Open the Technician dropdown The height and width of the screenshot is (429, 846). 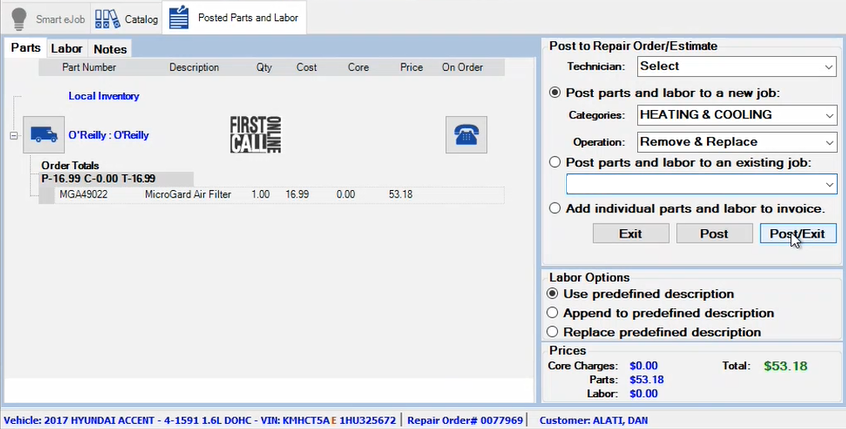click(x=737, y=66)
